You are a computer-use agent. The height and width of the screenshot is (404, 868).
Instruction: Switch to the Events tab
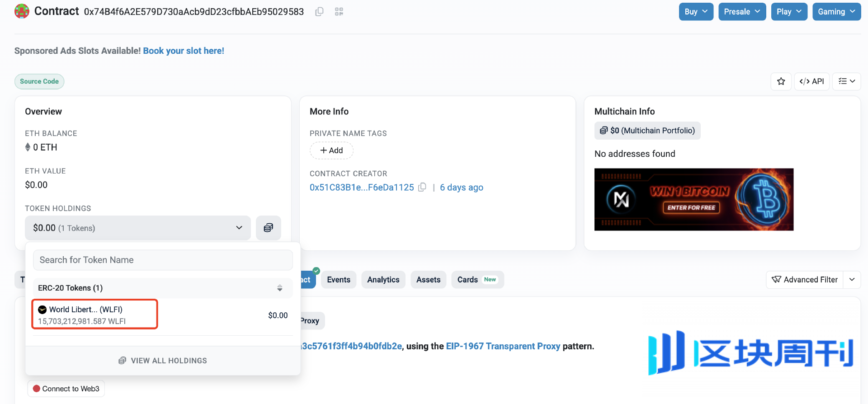pos(339,280)
